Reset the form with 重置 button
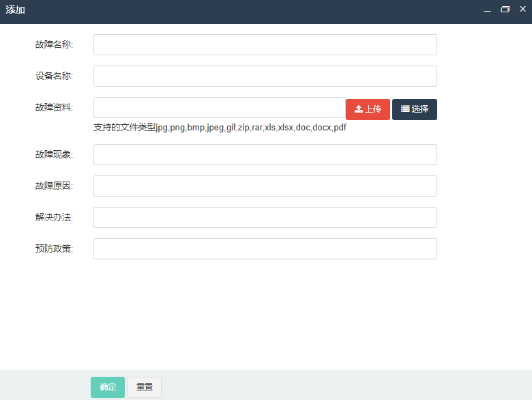The height and width of the screenshot is (400, 532). click(x=145, y=387)
